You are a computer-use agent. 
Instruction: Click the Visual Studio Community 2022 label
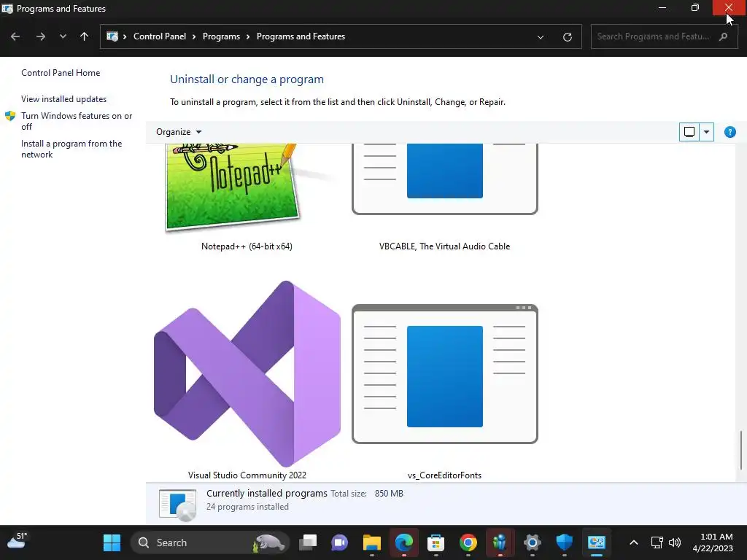tap(247, 475)
